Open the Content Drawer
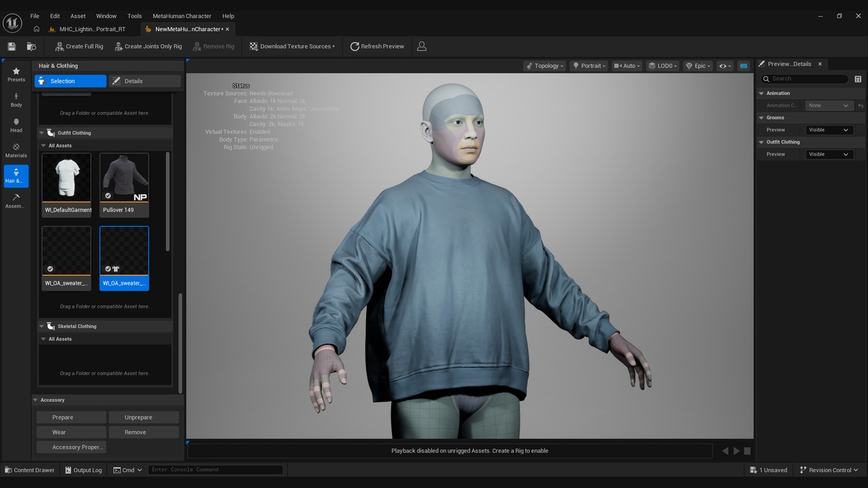This screenshot has width=868, height=488. (30, 470)
